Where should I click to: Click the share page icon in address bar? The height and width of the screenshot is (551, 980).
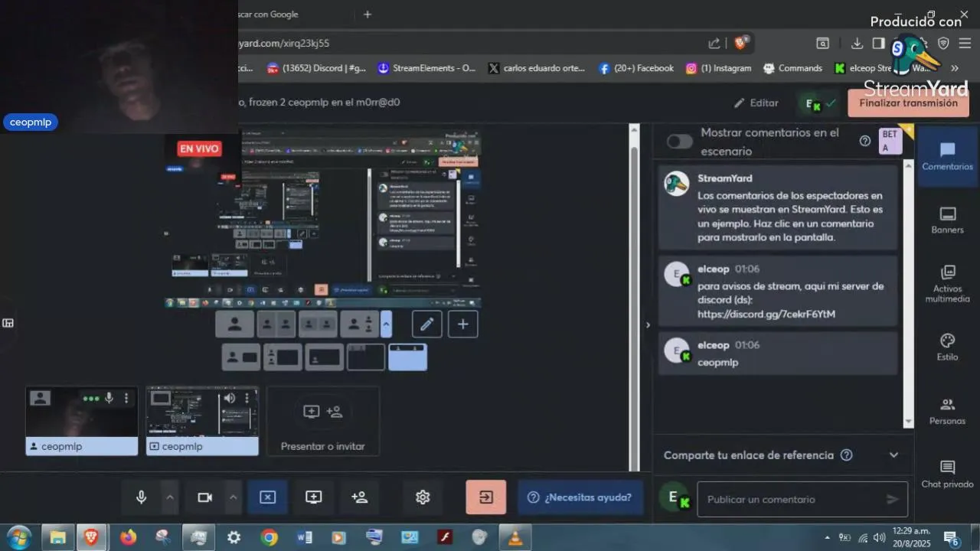click(x=714, y=43)
